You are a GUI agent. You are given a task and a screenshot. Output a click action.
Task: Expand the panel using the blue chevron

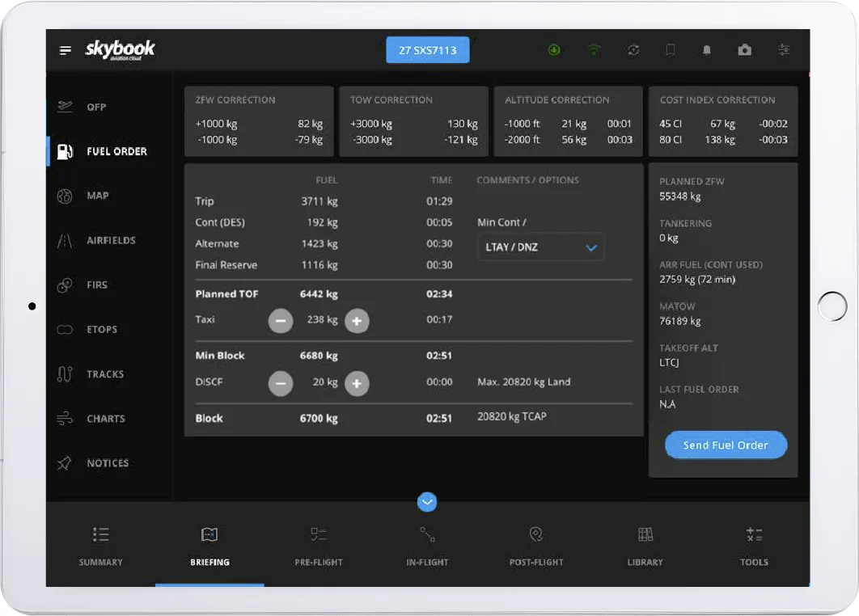pyautogui.click(x=427, y=502)
